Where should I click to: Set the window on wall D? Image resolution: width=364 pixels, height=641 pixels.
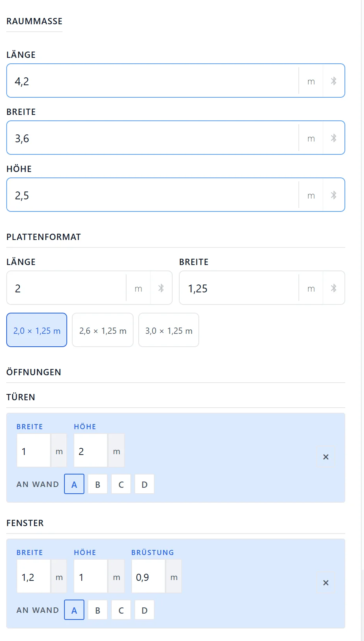point(145,610)
